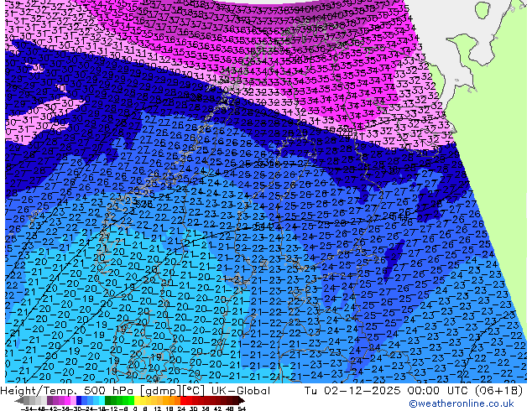Screen dimensions: 532x411
Task: Click the '54' legend scale label at right end
Action: point(242,408)
